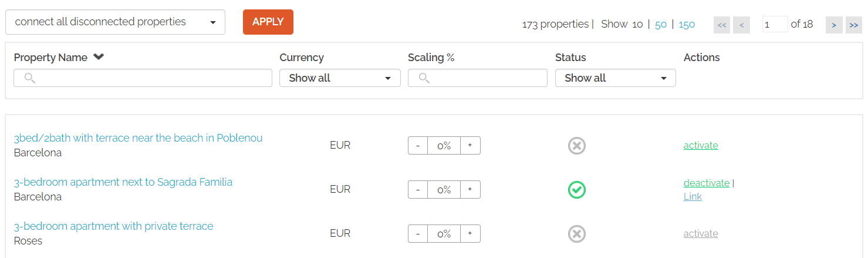Go to the first page
Image resolution: width=868 pixels, height=258 pixels.
(722, 25)
